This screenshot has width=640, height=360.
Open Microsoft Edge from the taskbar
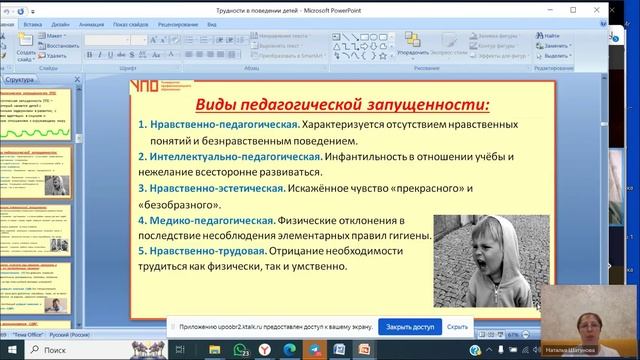[x=290, y=350]
